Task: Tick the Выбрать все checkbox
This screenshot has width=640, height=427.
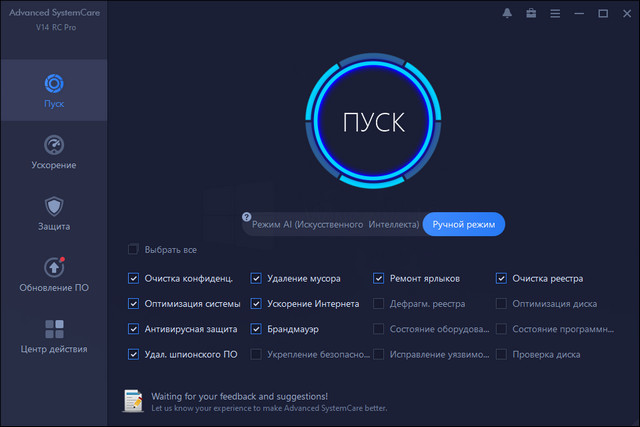Action: pyautogui.click(x=134, y=249)
